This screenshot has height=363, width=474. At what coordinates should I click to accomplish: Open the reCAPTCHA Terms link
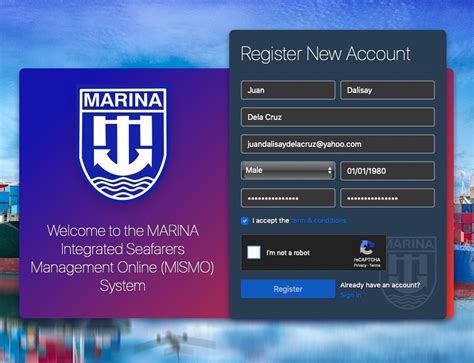click(x=375, y=266)
